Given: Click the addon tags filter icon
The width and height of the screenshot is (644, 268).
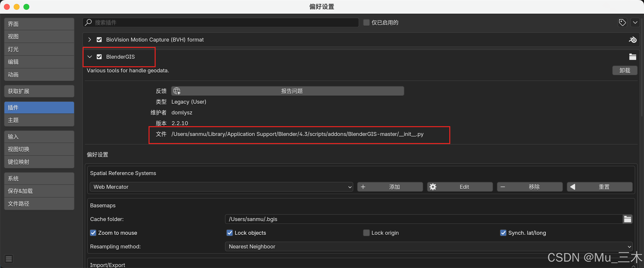Looking at the screenshot, I should 622,22.
